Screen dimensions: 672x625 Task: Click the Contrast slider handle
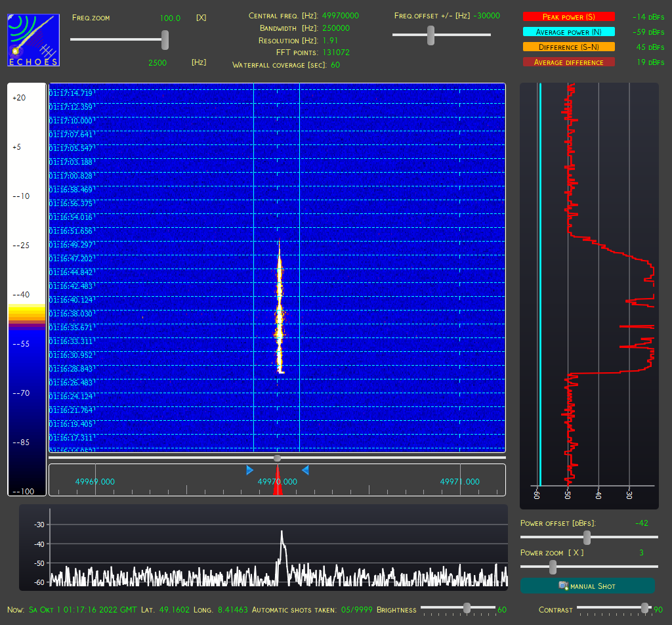(644, 607)
